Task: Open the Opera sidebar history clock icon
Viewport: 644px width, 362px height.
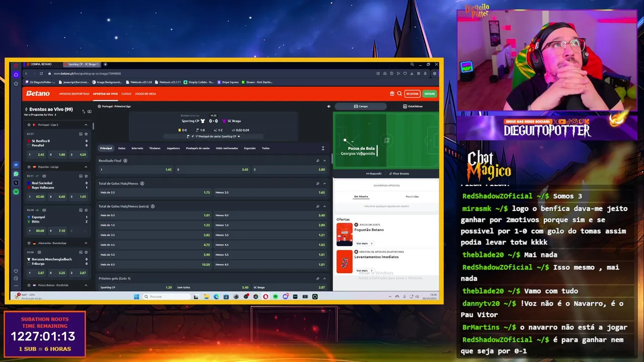Action: [x=16, y=278]
